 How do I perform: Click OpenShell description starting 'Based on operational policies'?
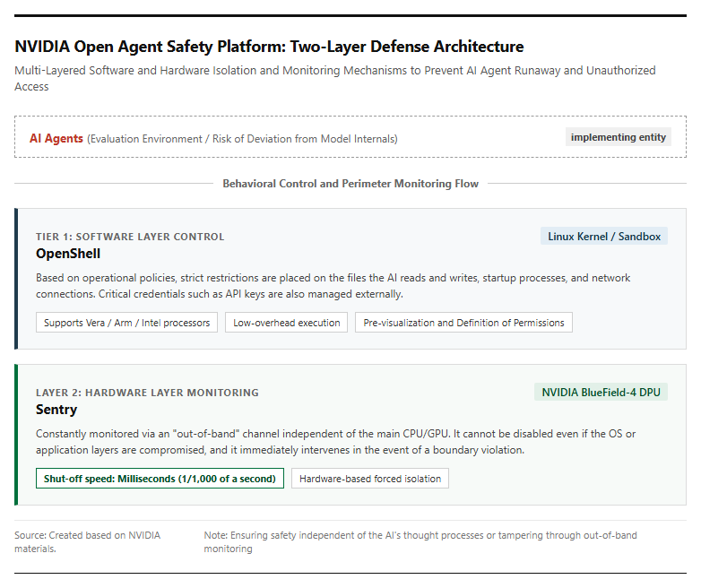pos(333,286)
